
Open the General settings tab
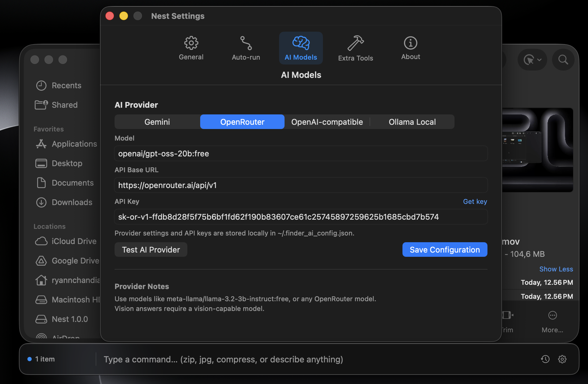(x=191, y=48)
